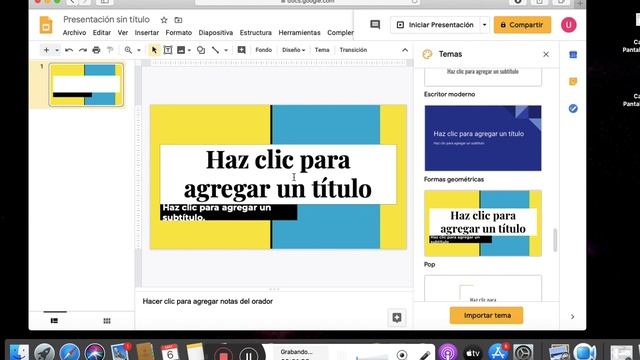Open the Insertar menu
The height and width of the screenshot is (360, 640).
[147, 33]
